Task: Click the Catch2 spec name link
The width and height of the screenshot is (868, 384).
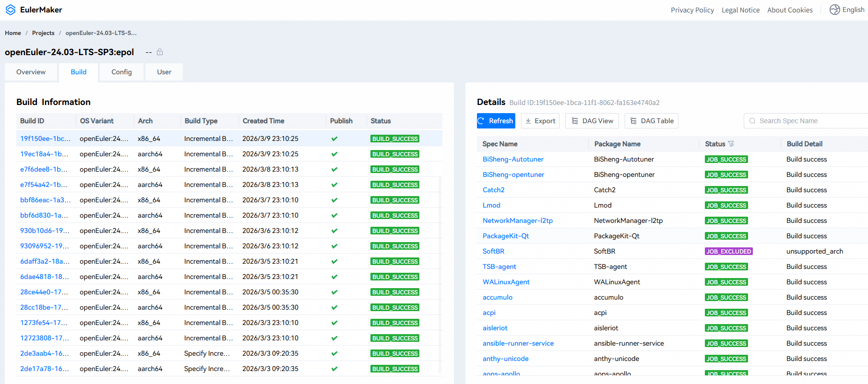Action: [494, 190]
